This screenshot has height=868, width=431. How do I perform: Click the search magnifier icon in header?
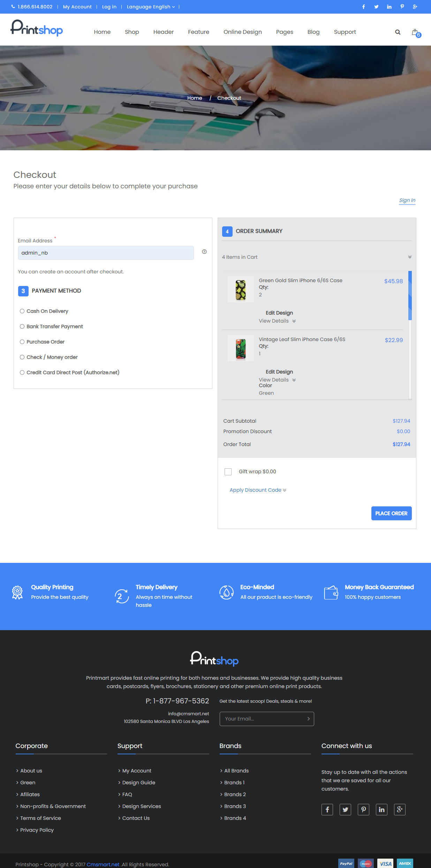[x=398, y=32]
